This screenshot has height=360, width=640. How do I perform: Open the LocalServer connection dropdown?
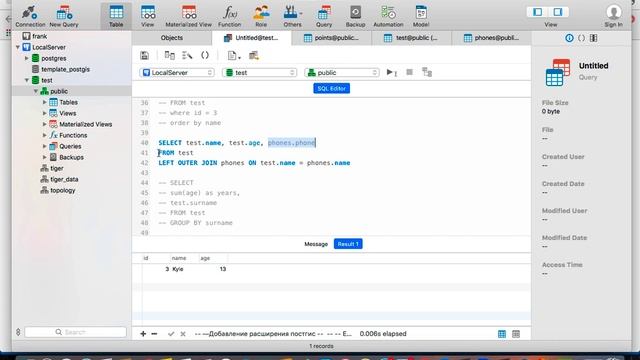click(177, 73)
